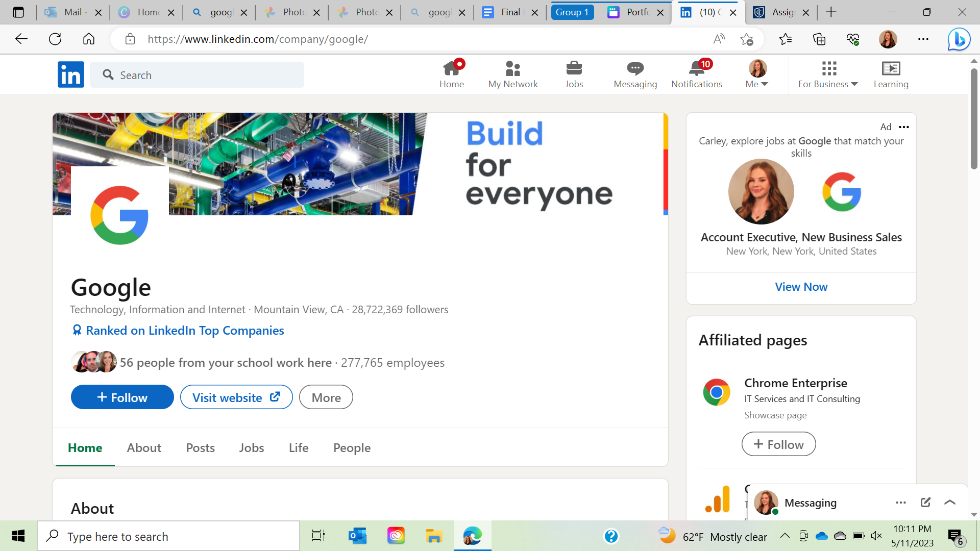
Task: Open Notifications bell with 10 badge
Action: click(697, 74)
